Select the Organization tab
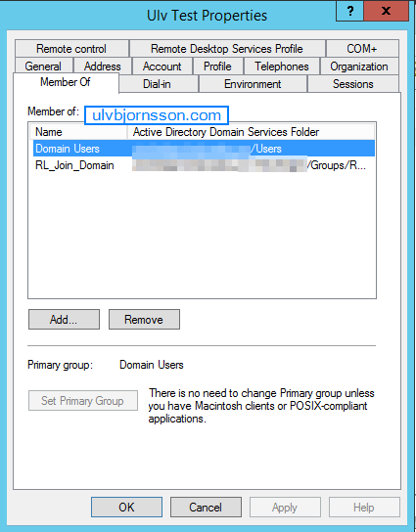Screen dimensions: 416x532 point(359,66)
